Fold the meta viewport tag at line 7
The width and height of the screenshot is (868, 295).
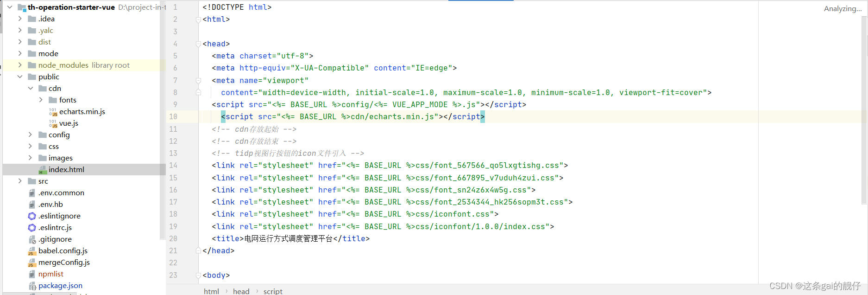(x=198, y=81)
